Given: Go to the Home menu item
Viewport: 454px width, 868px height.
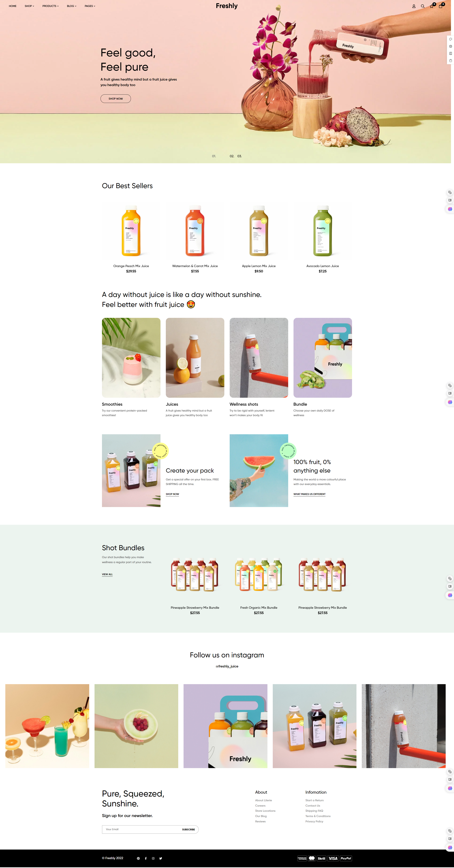Looking at the screenshot, I should [x=12, y=6].
